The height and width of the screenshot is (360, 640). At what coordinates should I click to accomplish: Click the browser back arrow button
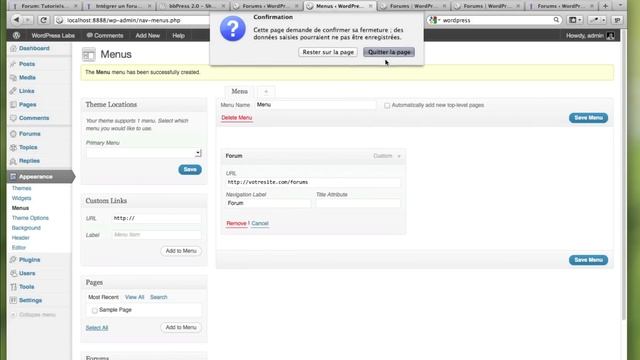[x=16, y=20]
